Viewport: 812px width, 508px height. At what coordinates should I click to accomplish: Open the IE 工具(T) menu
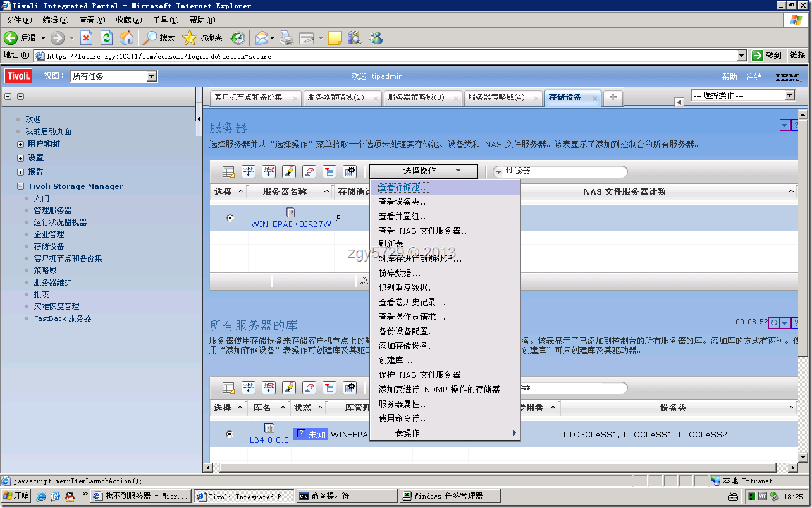click(x=165, y=20)
